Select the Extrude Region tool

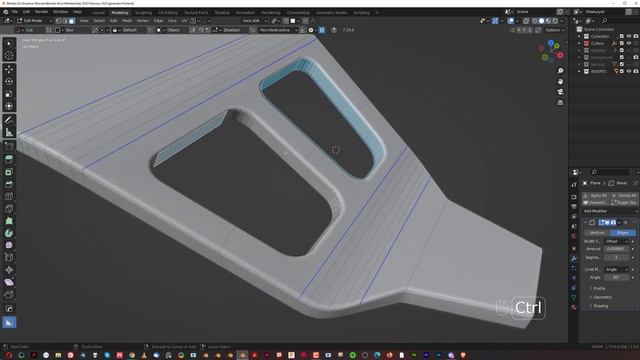point(9,160)
